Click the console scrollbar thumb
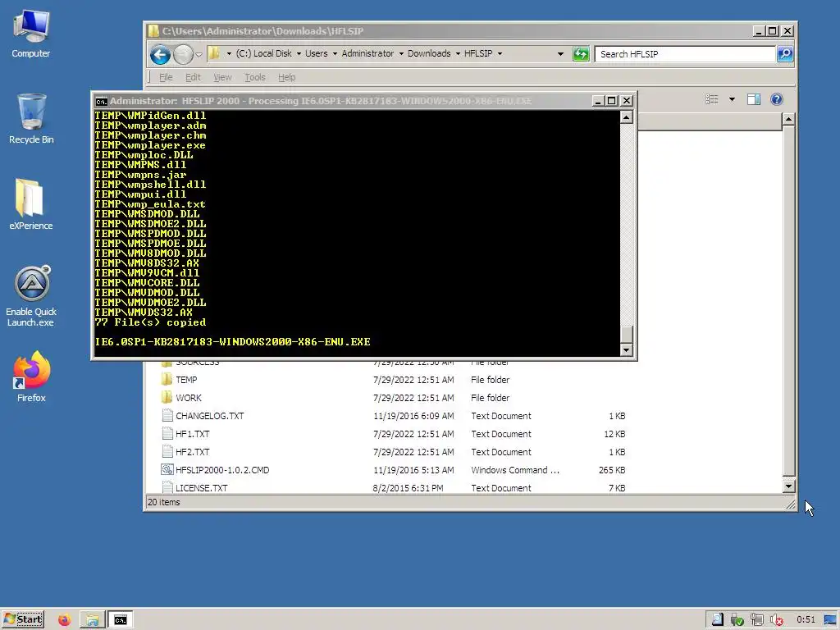Image resolution: width=840 pixels, height=630 pixels. (626, 335)
